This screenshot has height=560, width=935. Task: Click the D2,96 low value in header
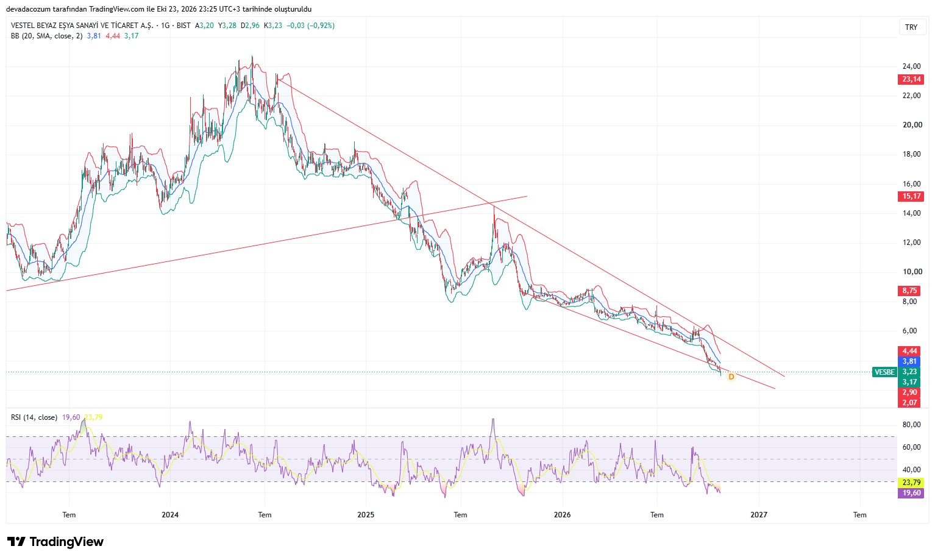pyautogui.click(x=250, y=26)
